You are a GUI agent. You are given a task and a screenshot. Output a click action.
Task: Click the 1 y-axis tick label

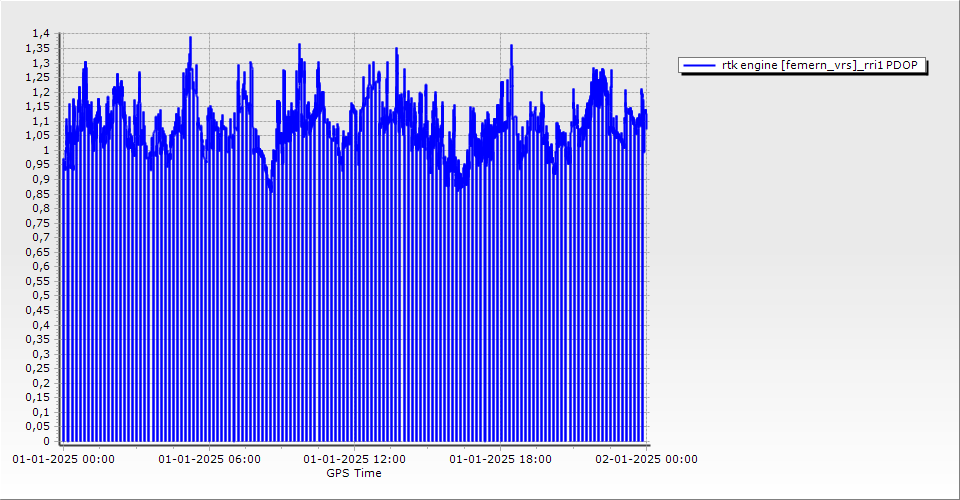(x=46, y=150)
